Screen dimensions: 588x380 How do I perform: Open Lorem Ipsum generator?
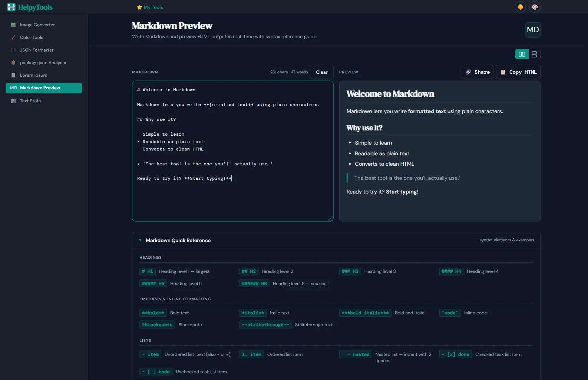point(44,75)
